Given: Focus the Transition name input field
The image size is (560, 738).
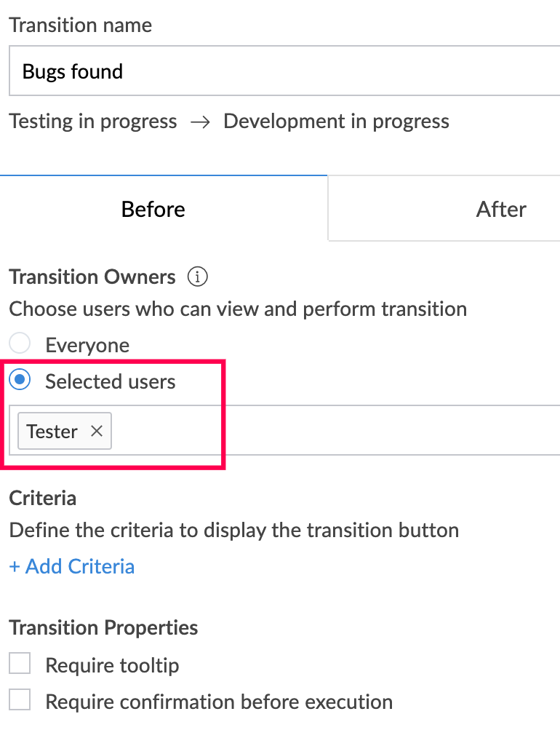Looking at the screenshot, I should 291,71.
